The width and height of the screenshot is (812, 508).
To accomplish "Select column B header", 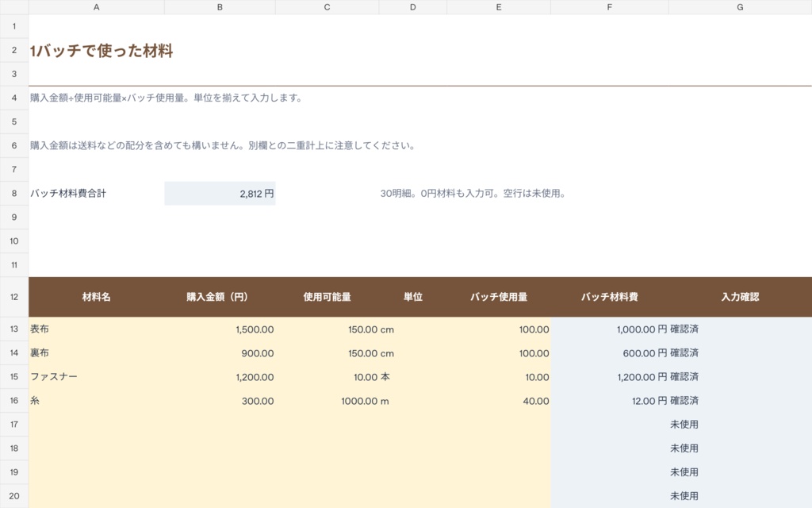I will pyautogui.click(x=220, y=7).
